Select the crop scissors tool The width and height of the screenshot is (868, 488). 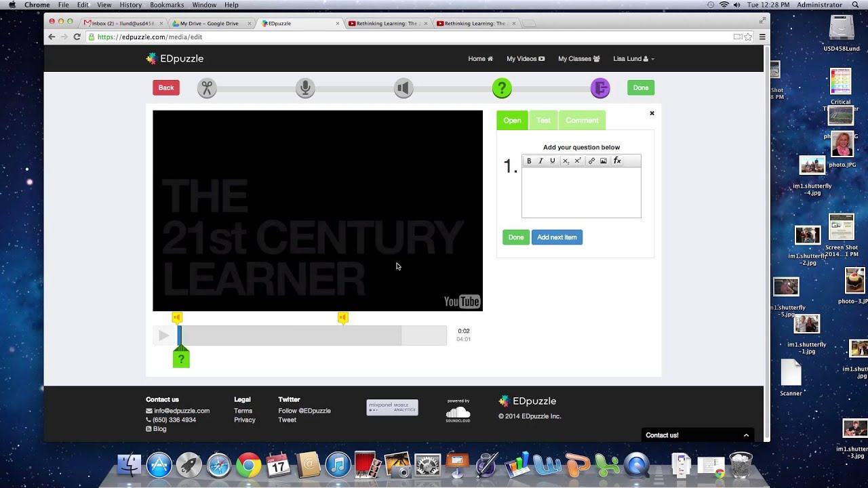coord(207,88)
